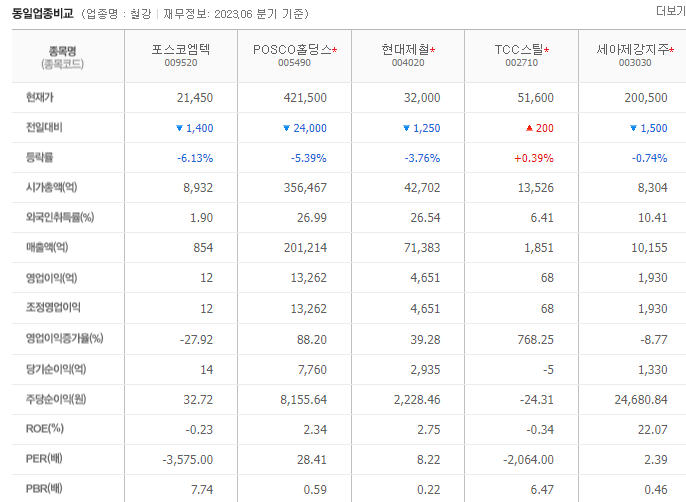Screen dimensions: 686x502
Task: Click the ROE(%) row label
Action: (45, 428)
